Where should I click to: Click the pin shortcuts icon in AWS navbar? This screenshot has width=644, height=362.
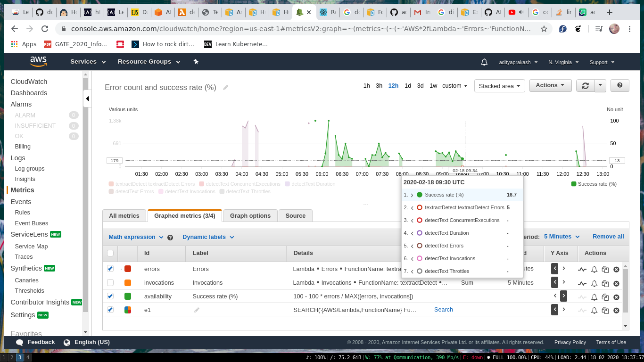click(x=196, y=62)
